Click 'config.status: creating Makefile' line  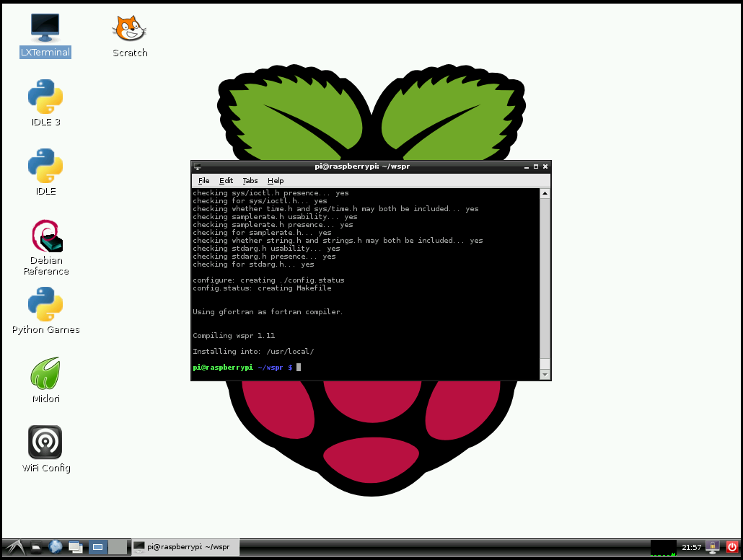pos(262,288)
